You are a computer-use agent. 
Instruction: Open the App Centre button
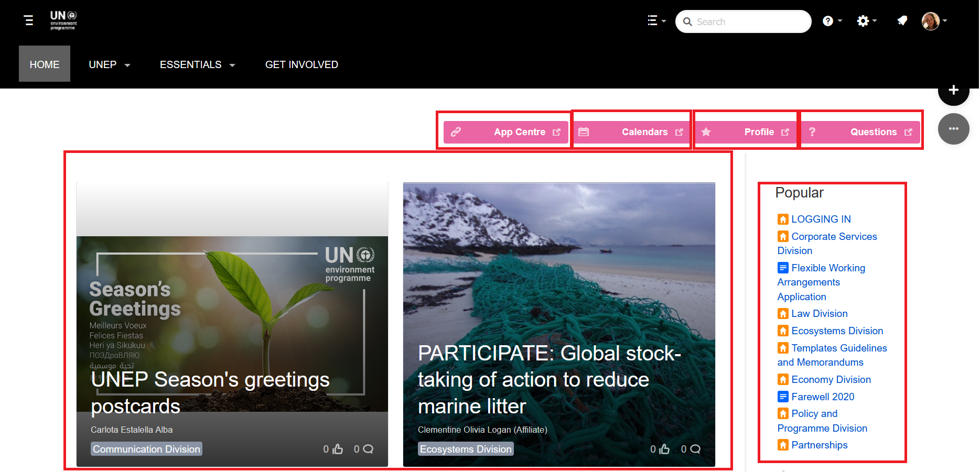[x=506, y=132]
